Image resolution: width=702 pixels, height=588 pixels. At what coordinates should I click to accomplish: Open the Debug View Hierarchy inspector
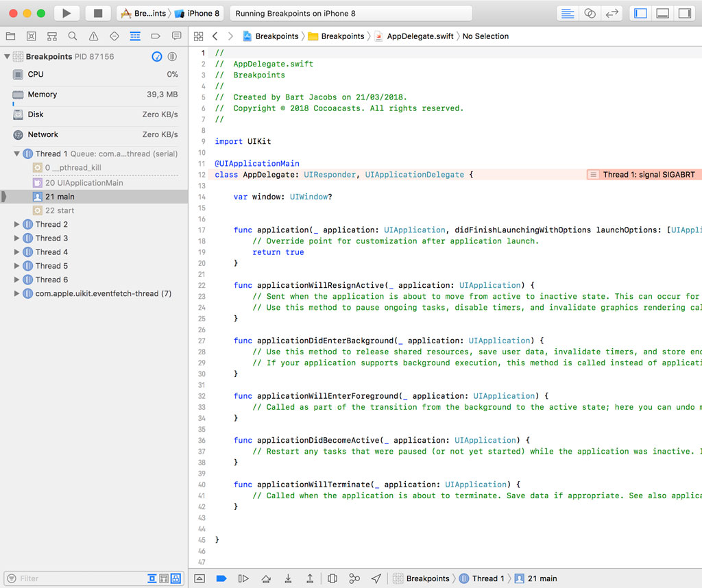332,578
